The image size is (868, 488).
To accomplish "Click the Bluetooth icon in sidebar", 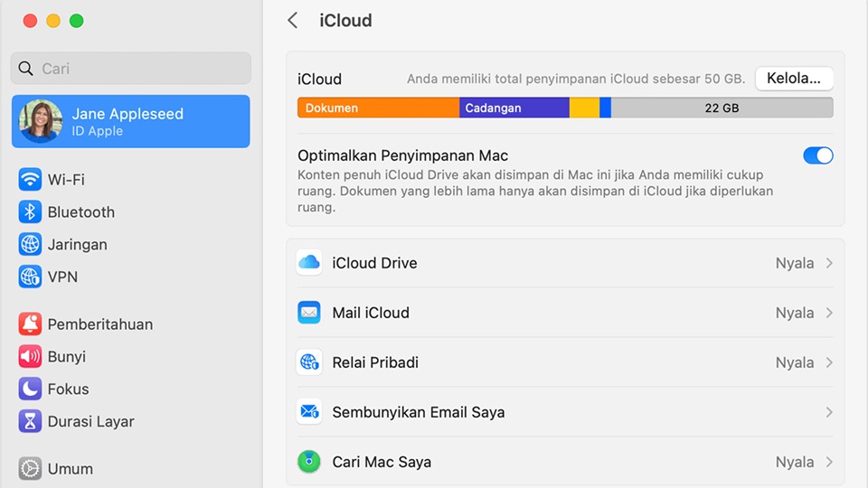I will (30, 211).
